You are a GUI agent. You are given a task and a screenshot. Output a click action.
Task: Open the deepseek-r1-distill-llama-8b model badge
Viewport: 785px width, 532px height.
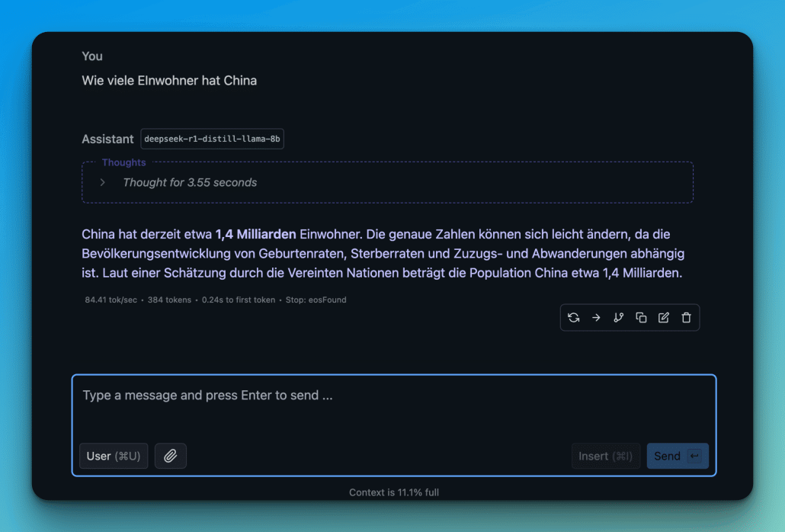pyautogui.click(x=212, y=139)
